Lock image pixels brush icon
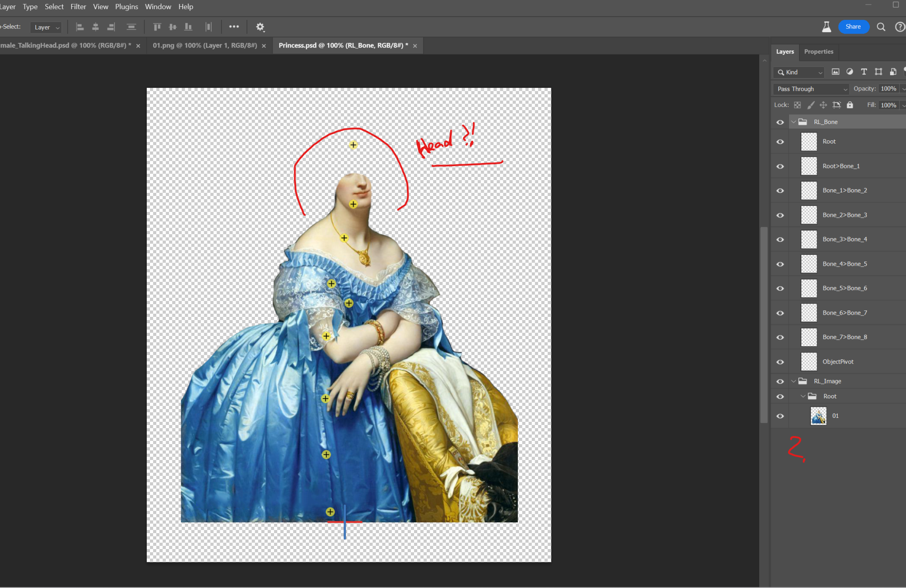This screenshot has height=588, width=906. (x=811, y=105)
